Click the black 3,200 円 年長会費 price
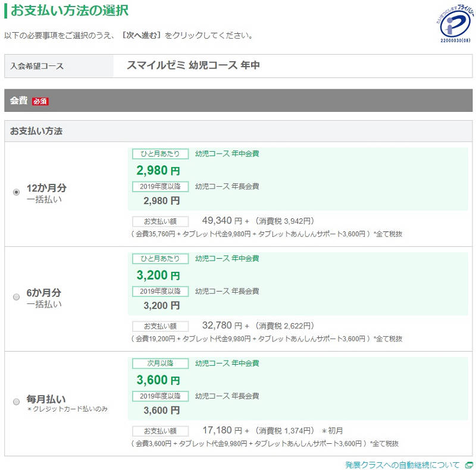This screenshot has height=470, width=476. click(x=161, y=305)
